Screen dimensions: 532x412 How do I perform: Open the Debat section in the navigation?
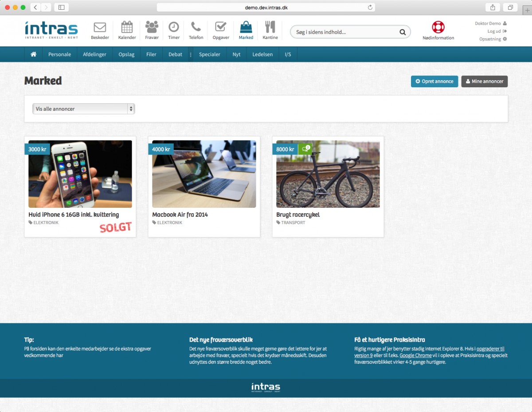click(x=175, y=54)
